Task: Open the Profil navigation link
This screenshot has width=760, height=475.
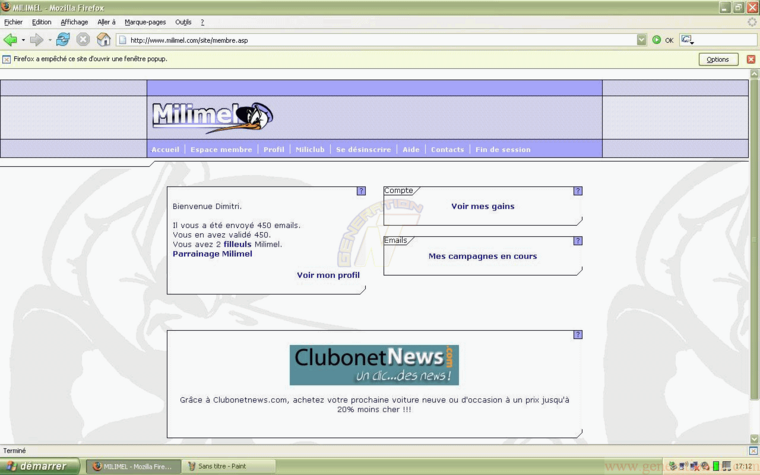Action: [274, 149]
